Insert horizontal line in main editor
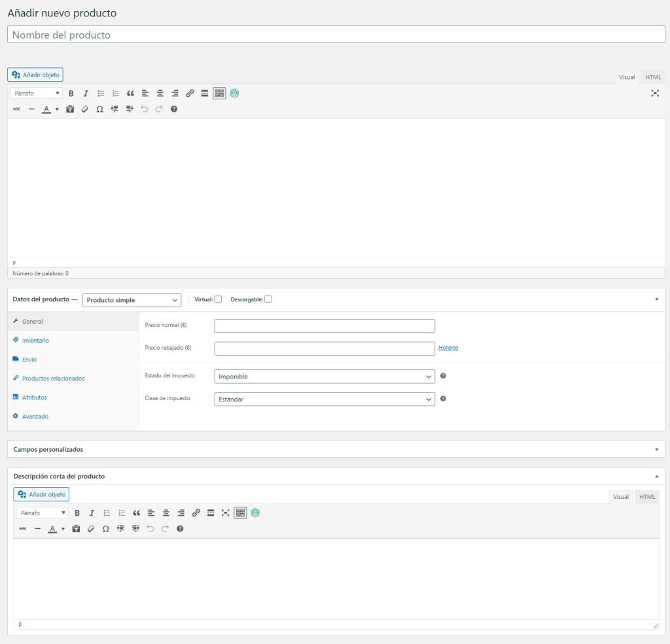This screenshot has height=644, width=670. tap(31, 109)
